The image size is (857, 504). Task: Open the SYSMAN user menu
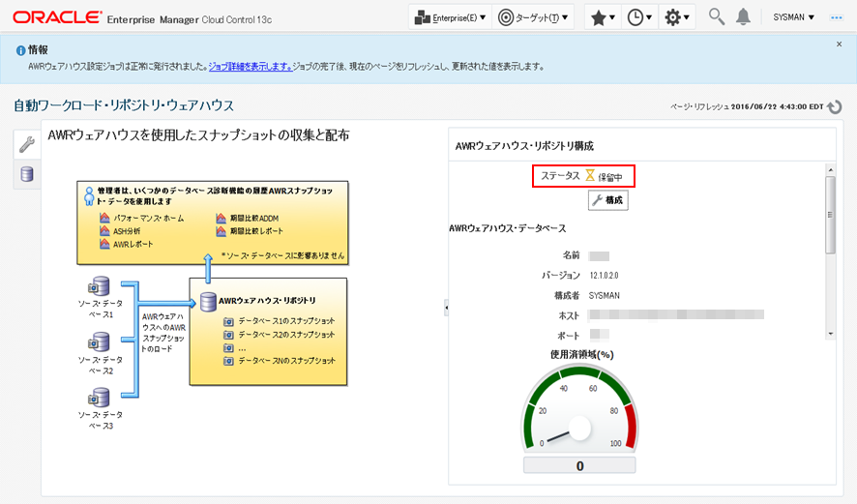coord(793,17)
